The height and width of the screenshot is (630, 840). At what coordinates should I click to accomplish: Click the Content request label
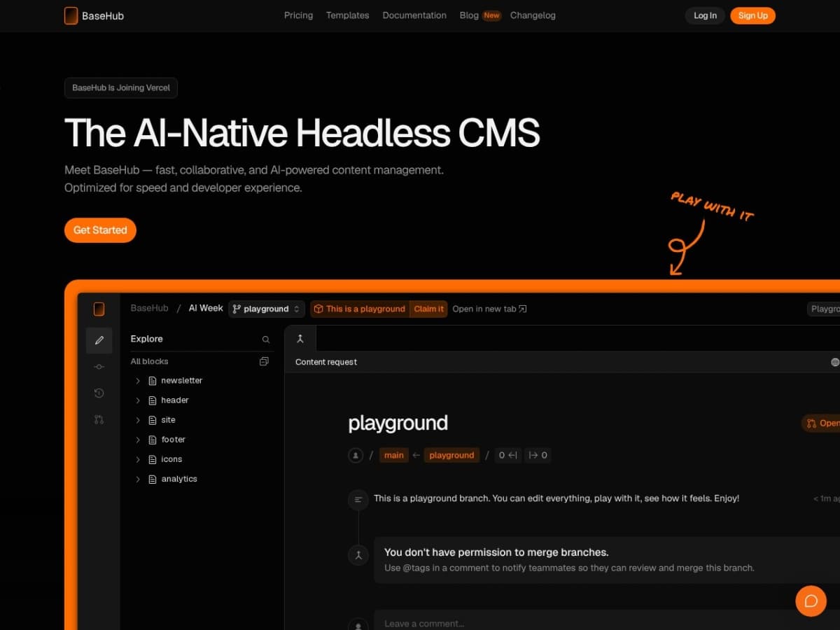tap(326, 362)
